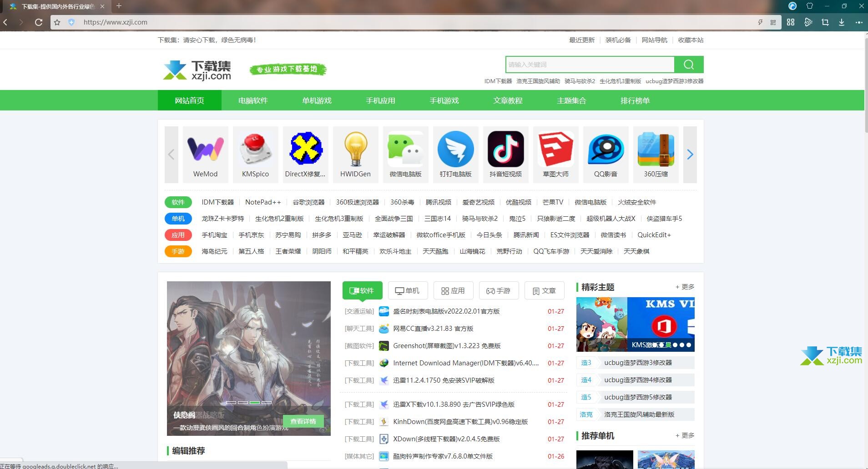
Task: Open the 迅雷11.2.4.1750 download entry
Action: tap(444, 380)
